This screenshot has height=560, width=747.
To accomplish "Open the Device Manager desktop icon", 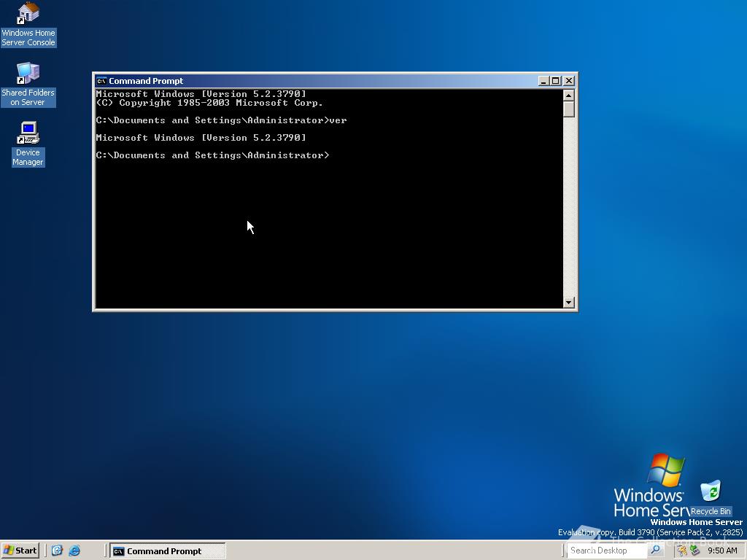I will (28, 144).
